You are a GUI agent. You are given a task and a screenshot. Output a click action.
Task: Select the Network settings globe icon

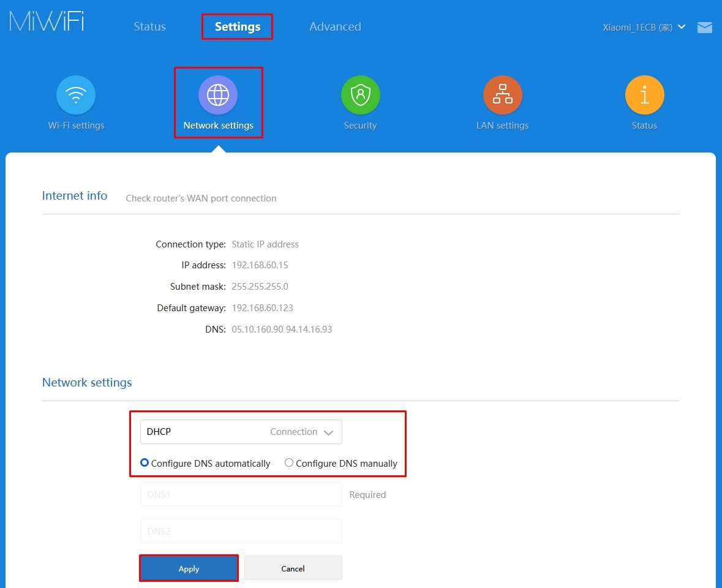[x=218, y=95]
